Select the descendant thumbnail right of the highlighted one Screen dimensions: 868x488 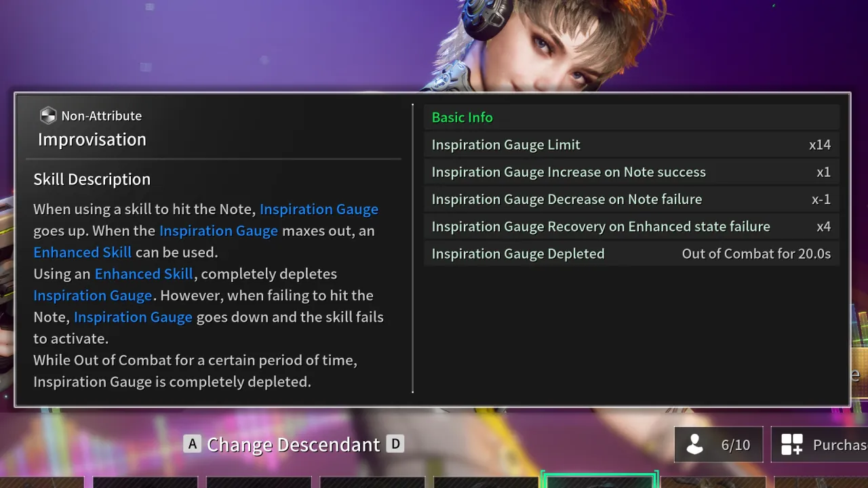713,482
